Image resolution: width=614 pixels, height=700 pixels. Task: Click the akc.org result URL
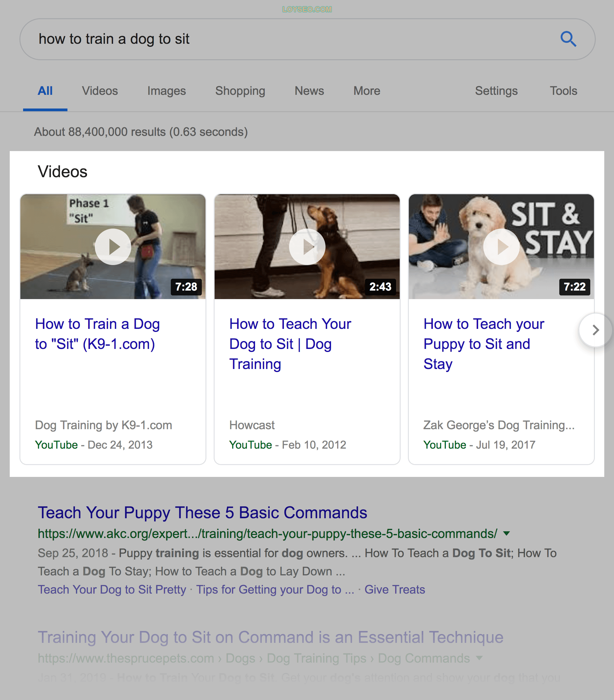(x=267, y=533)
